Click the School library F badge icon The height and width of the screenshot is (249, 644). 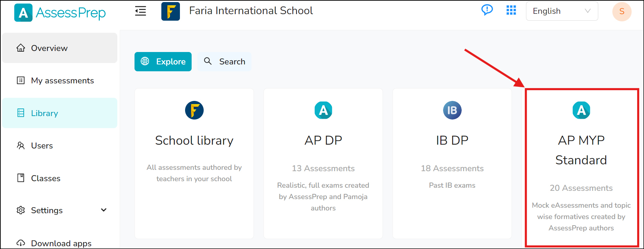coord(194,110)
